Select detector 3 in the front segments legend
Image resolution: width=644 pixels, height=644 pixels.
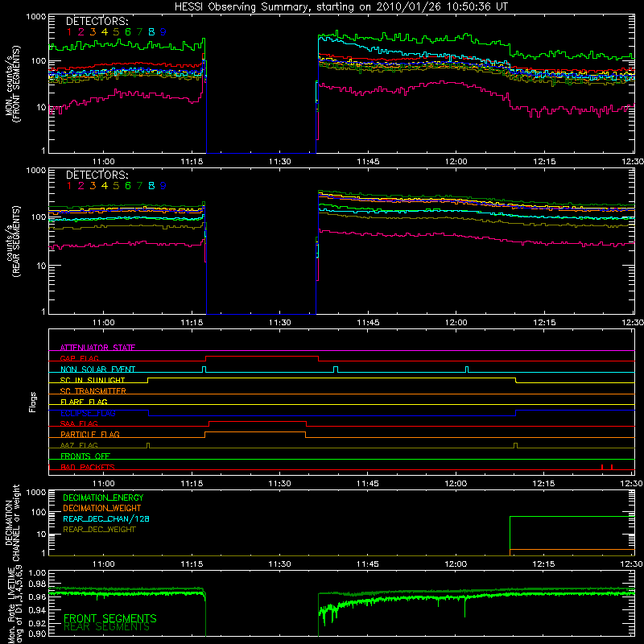[x=93, y=31]
